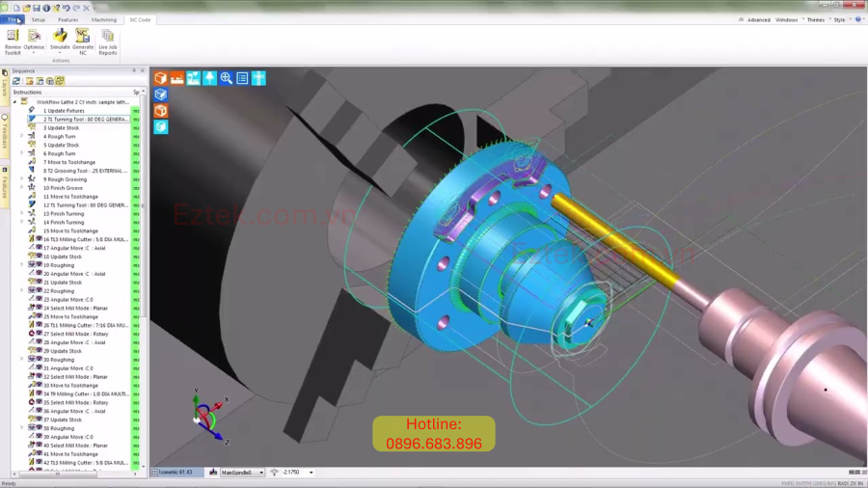The width and height of the screenshot is (868, 488).
Task: Click the RAD toggle in status bar
Action: point(843,483)
